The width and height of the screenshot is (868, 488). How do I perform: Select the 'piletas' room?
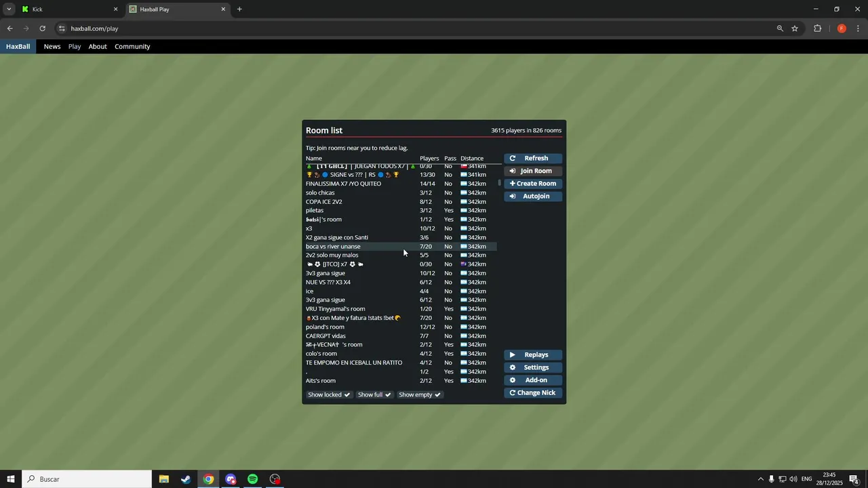click(x=401, y=211)
